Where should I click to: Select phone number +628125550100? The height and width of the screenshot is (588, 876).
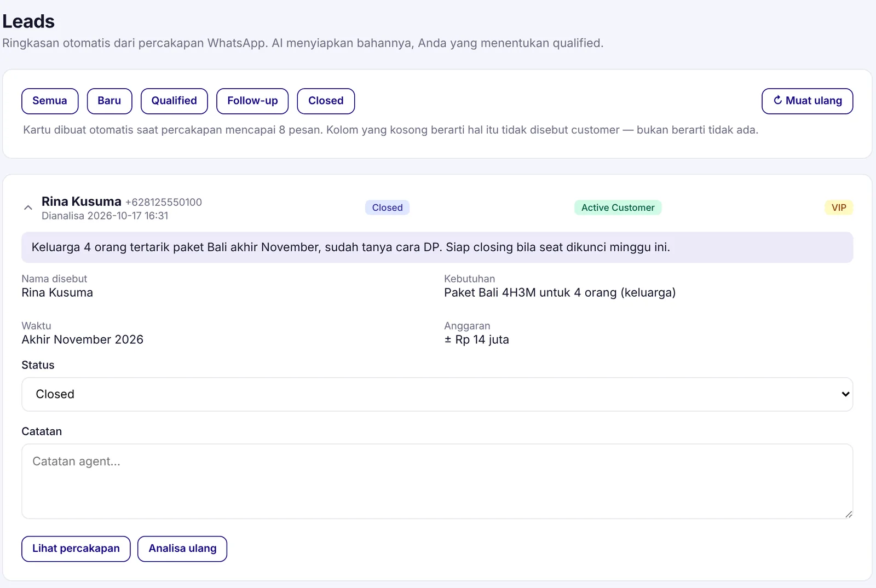click(x=164, y=202)
